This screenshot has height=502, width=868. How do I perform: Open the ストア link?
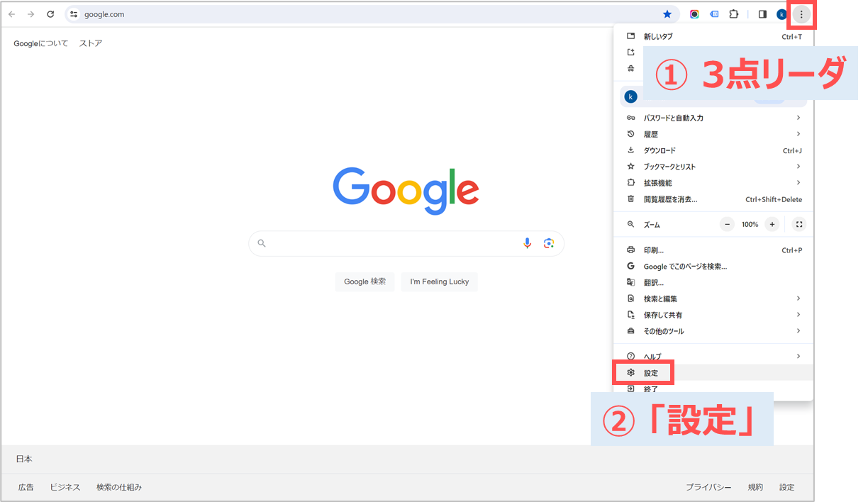point(91,43)
